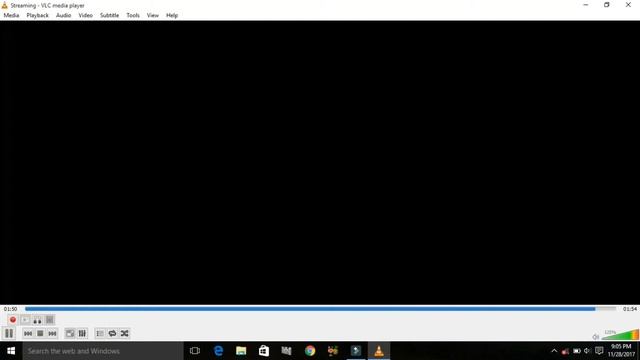The height and width of the screenshot is (360, 640).
Task: Open the Video menu
Action: click(86, 15)
